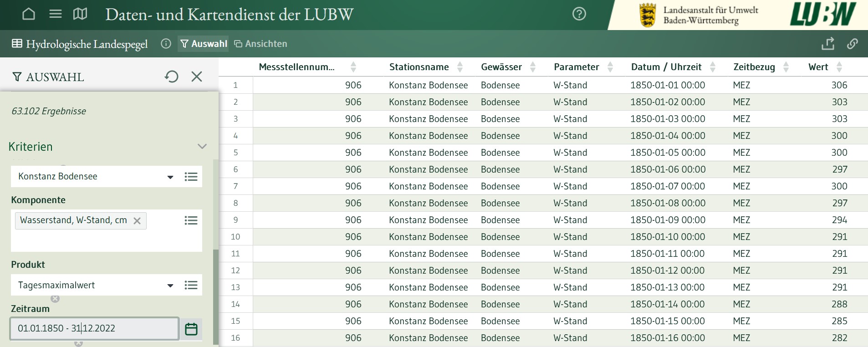Click Landesanstalt für Umwelt Baden-Württemberg text
Screen dimensions: 868x347
(x=710, y=15)
